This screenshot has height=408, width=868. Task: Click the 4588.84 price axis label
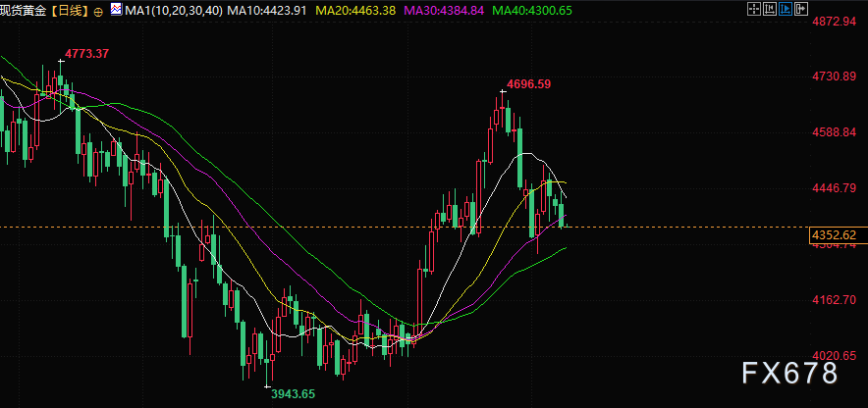click(x=835, y=132)
